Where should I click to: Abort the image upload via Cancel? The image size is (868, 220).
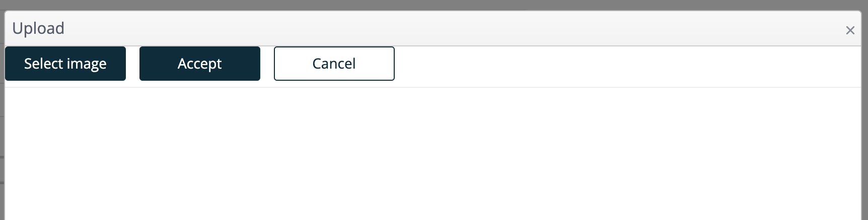click(x=334, y=64)
